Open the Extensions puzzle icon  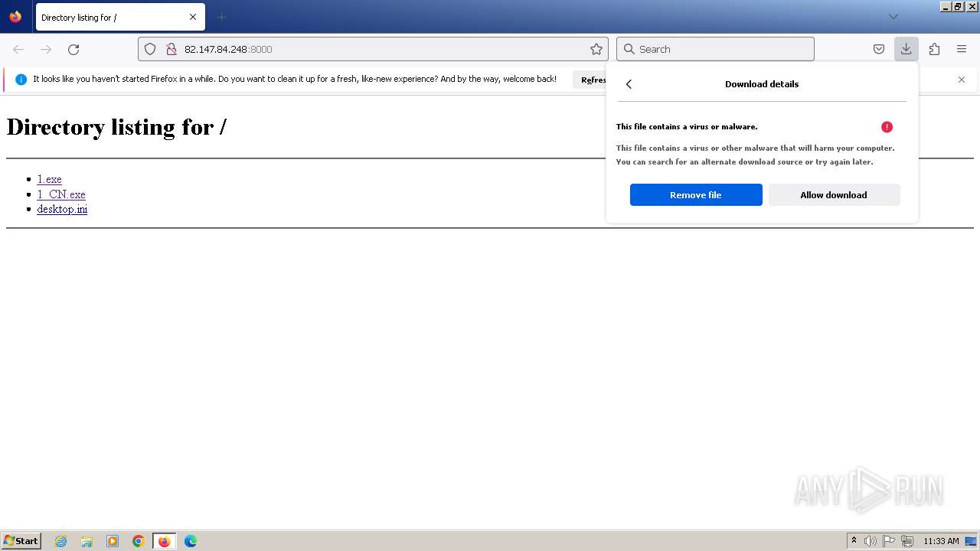click(934, 49)
